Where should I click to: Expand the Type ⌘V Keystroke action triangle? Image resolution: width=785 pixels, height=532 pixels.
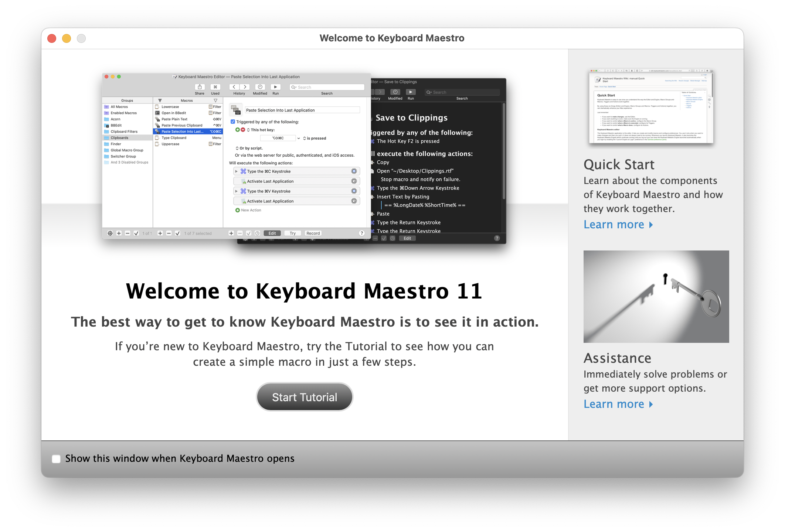(237, 191)
